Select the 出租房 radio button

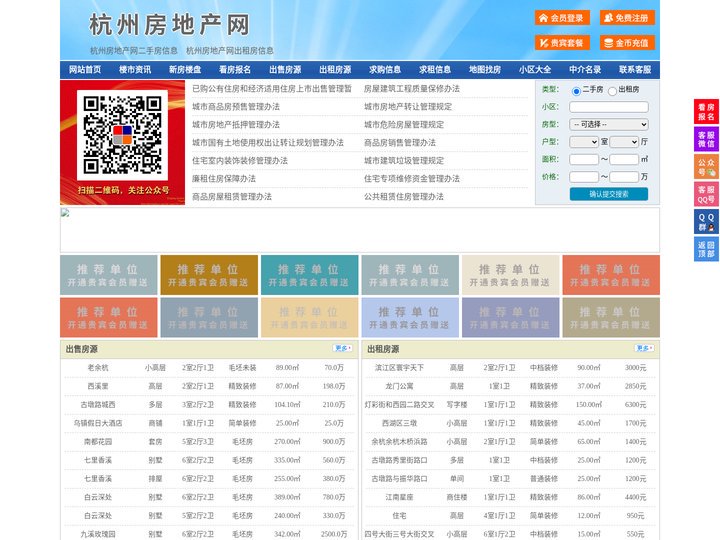612,91
